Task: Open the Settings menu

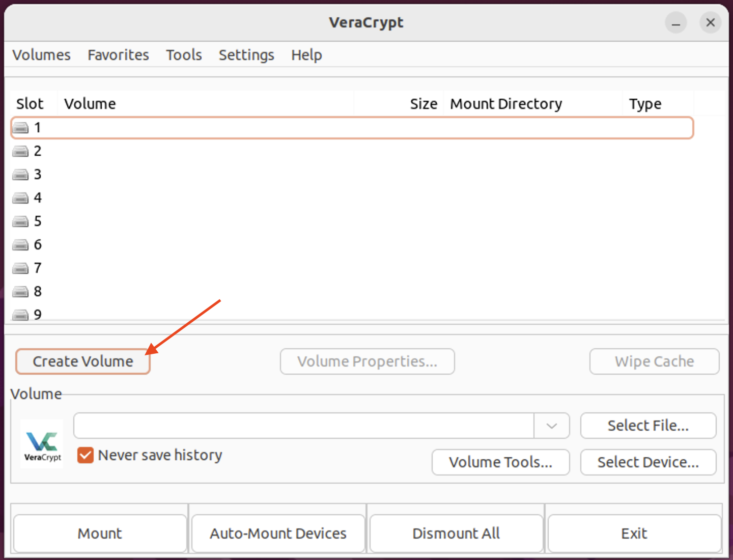Action: point(246,55)
